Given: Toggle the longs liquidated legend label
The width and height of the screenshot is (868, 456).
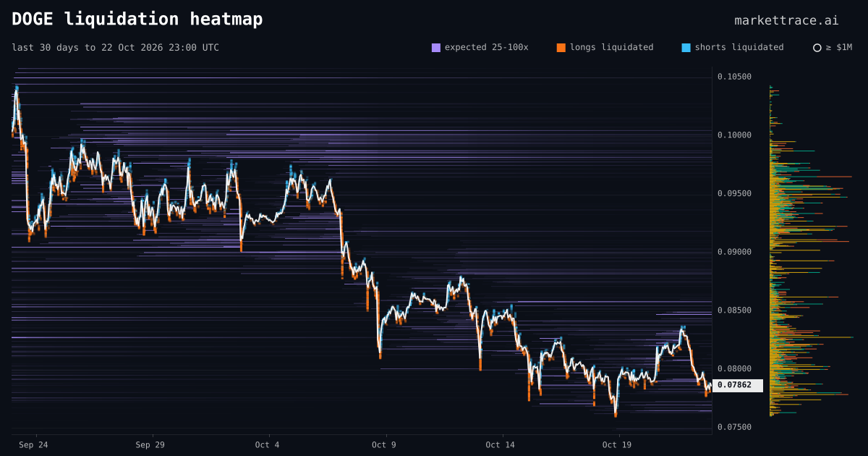Looking at the screenshot, I should [611, 47].
